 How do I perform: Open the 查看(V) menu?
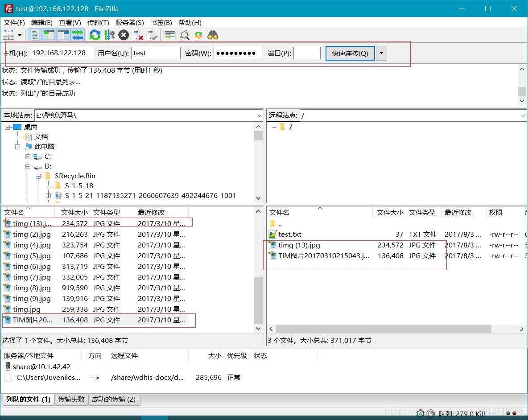point(70,23)
